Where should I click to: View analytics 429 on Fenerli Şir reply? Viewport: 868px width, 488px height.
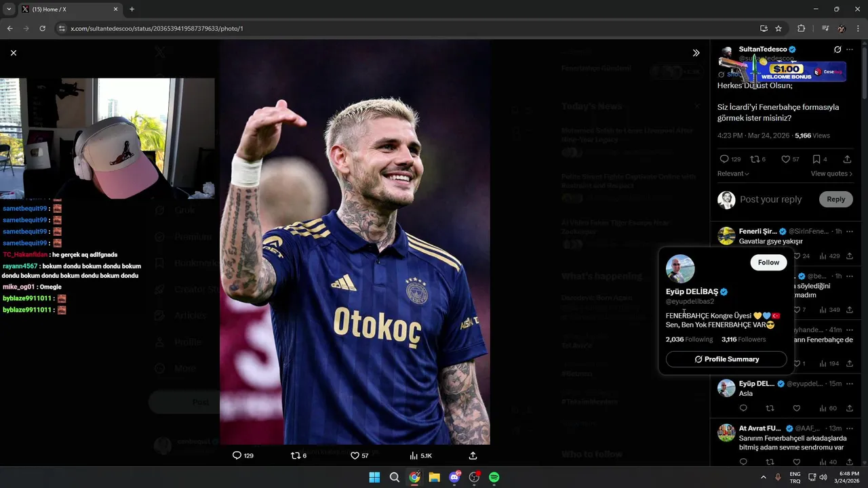click(x=830, y=256)
